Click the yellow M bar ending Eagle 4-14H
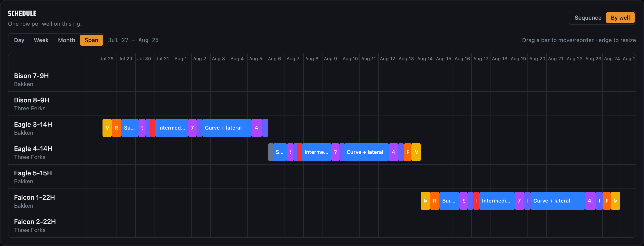This screenshot has width=644, height=246. click(416, 152)
